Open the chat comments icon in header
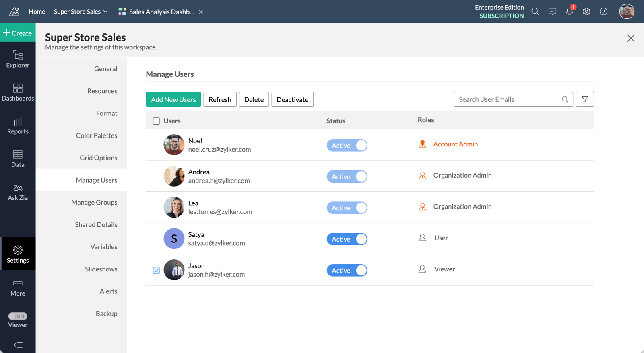This screenshot has width=644, height=353. click(552, 12)
